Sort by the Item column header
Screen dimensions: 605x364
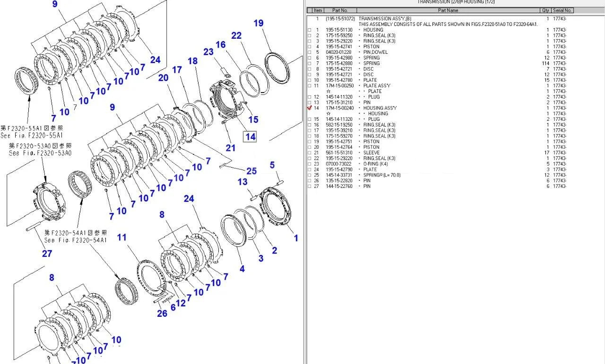click(x=318, y=10)
